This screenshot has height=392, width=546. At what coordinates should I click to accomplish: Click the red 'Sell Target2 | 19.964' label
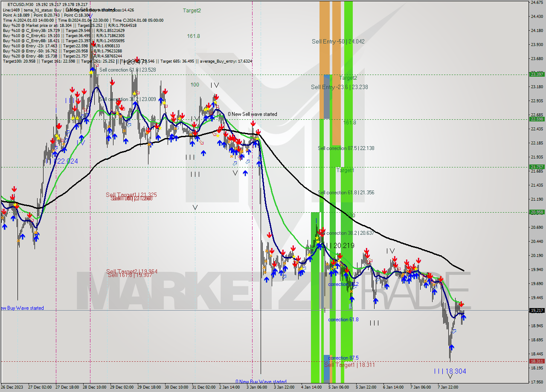[x=132, y=271]
